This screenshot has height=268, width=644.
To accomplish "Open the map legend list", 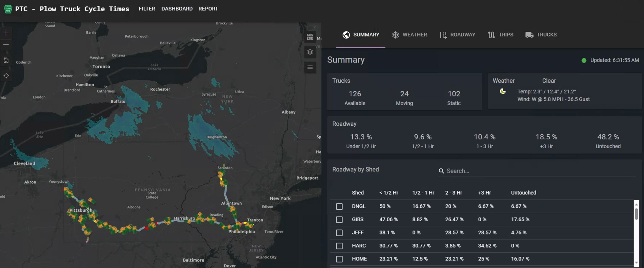I will click(310, 67).
